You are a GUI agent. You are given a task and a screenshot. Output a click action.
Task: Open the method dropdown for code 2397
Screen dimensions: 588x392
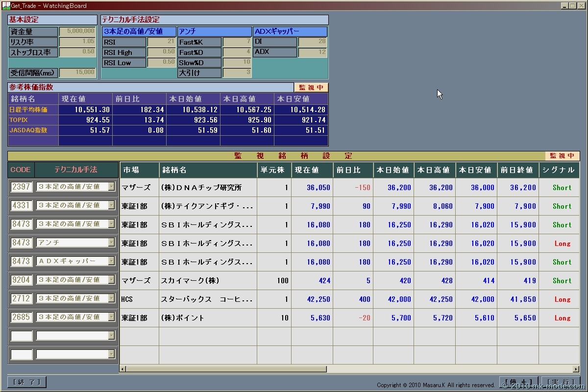[x=111, y=187]
